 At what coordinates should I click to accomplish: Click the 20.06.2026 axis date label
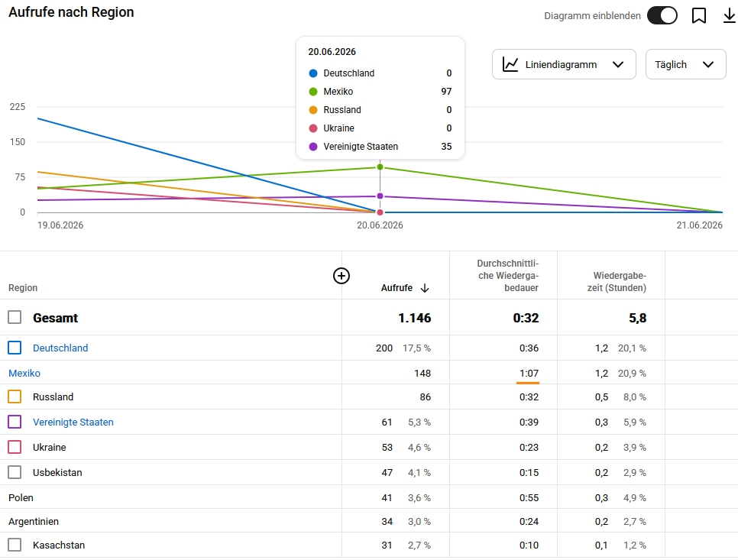(380, 225)
